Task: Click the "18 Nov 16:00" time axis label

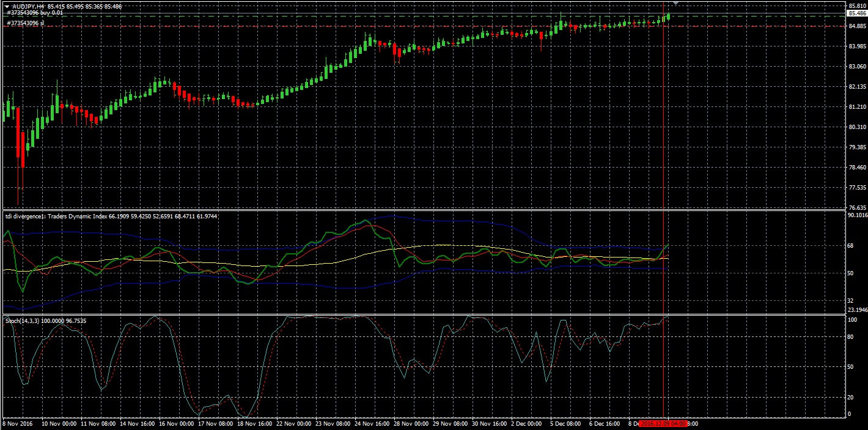Action: [256, 423]
